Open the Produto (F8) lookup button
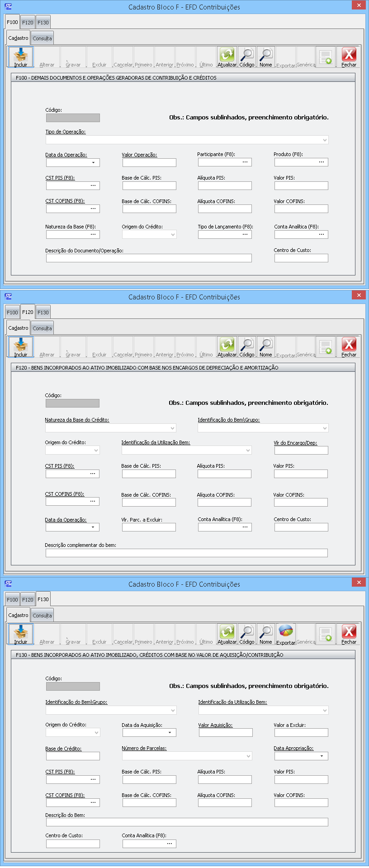This screenshot has height=868, width=369. [x=322, y=162]
